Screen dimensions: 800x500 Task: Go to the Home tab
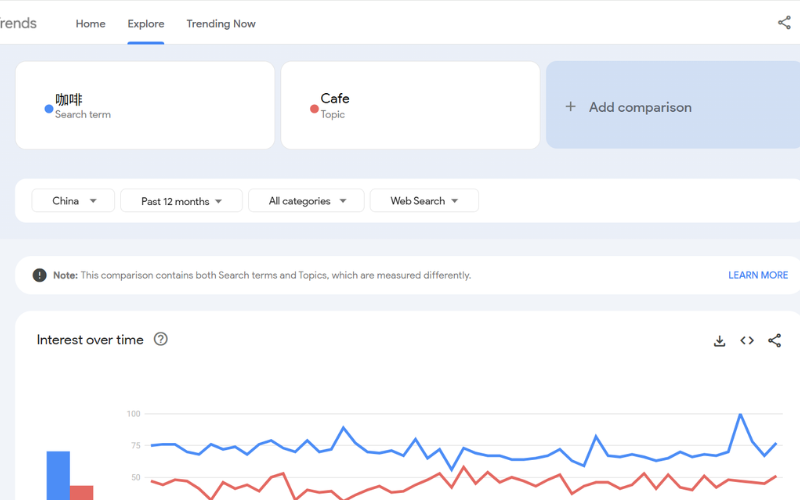click(90, 24)
